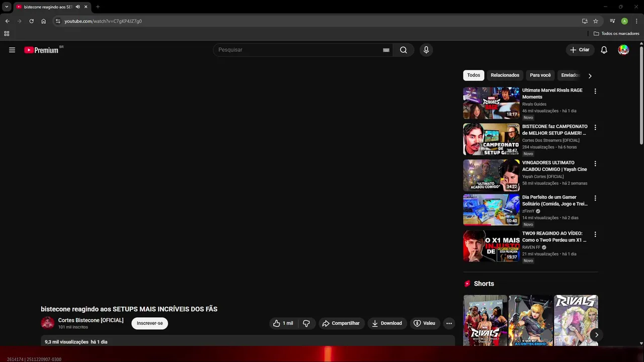Show more filter chips with right arrow

click(x=590, y=76)
